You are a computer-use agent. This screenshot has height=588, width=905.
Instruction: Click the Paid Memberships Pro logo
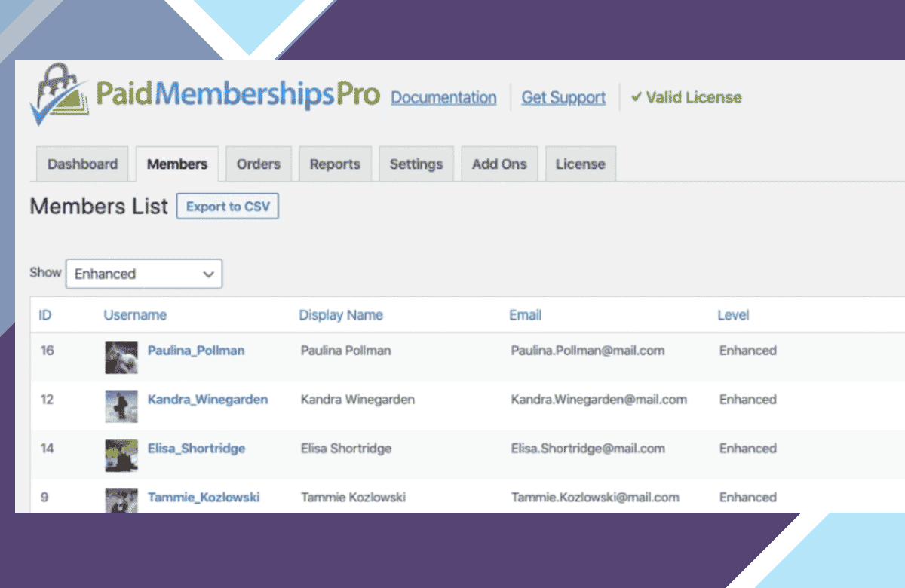(205, 96)
